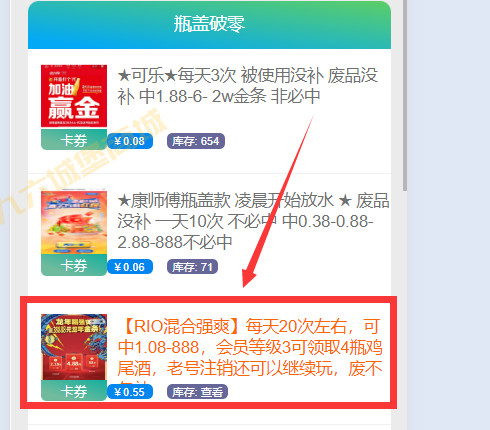490x430 pixels.
Task: Click the 2.88-888不必中 description line
Action: pos(175,242)
